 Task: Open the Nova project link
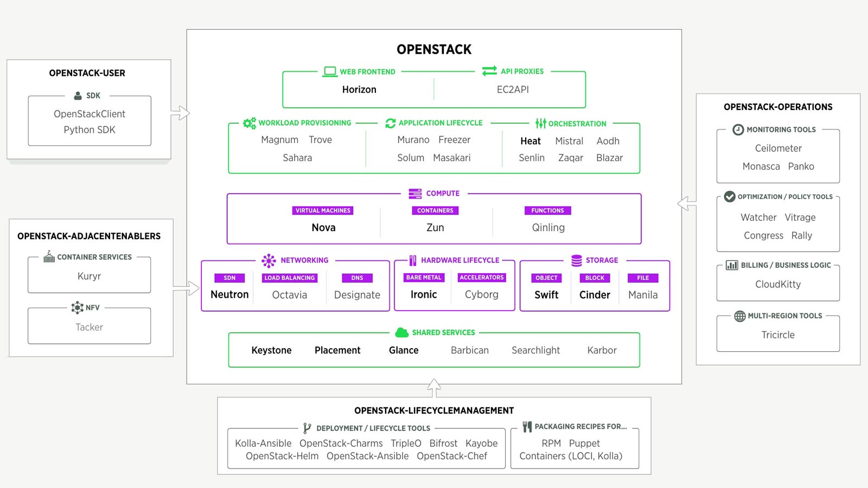coord(323,228)
